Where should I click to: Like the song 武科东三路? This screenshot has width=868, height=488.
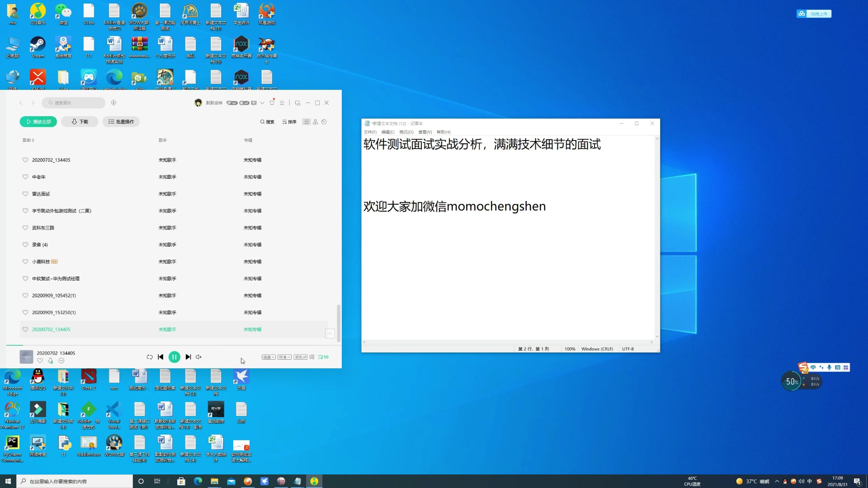click(x=25, y=227)
